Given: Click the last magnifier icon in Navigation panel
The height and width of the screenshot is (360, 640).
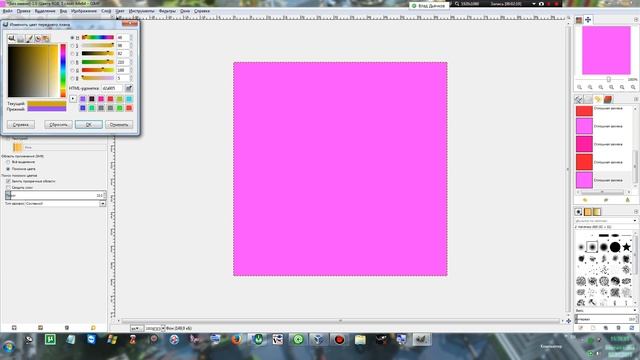Looking at the screenshot, I should click(x=633, y=87).
